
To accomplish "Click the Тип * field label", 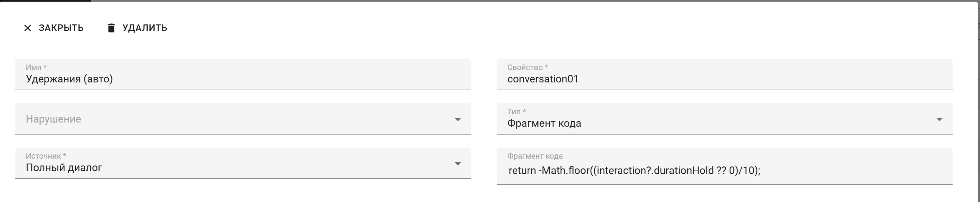I will point(516,111).
